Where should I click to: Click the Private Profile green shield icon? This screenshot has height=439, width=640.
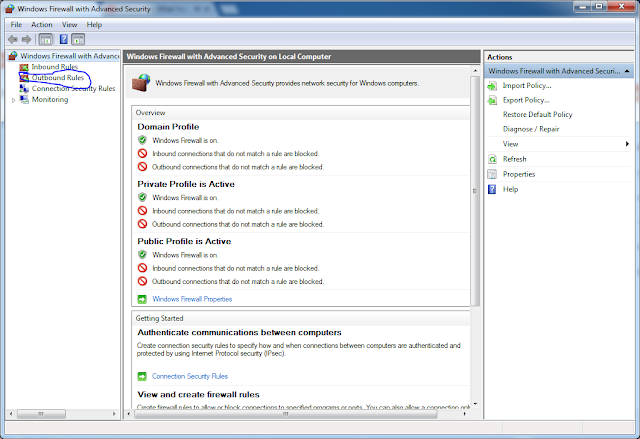tap(142, 197)
